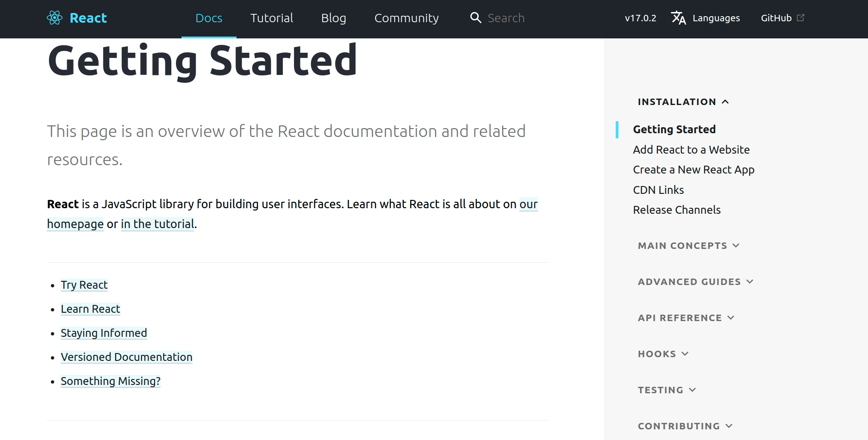Viewport: 868px width, 440px height.
Task: Open the Tutorial tab
Action: coord(272,18)
